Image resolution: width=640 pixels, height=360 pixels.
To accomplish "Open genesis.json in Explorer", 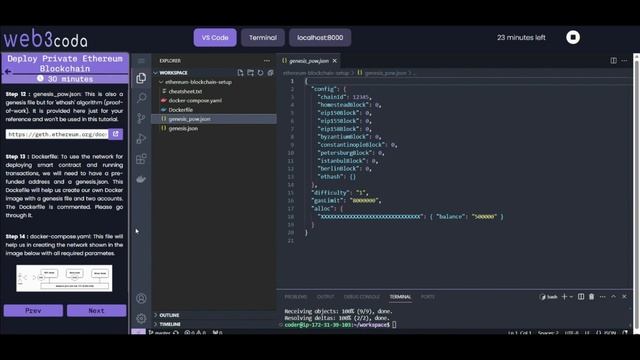I will tap(183, 128).
